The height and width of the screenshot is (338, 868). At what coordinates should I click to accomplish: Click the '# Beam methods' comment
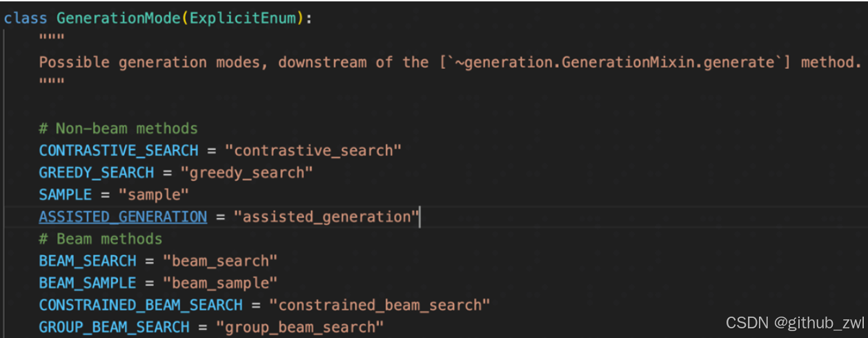click(101, 239)
